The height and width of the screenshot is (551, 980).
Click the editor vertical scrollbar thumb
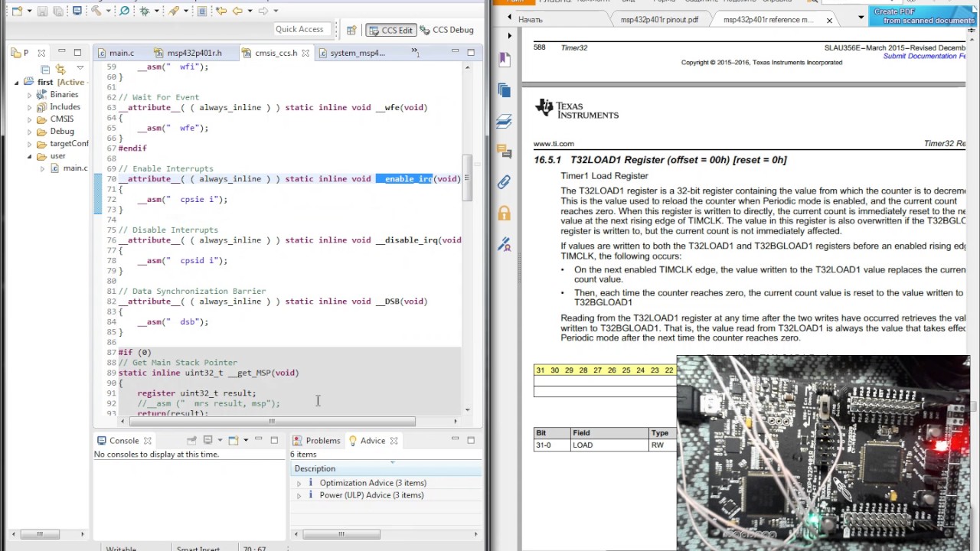(467, 177)
